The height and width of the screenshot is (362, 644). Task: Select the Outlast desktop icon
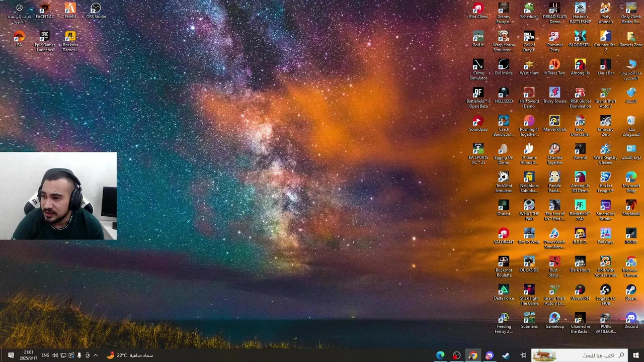coord(504,208)
